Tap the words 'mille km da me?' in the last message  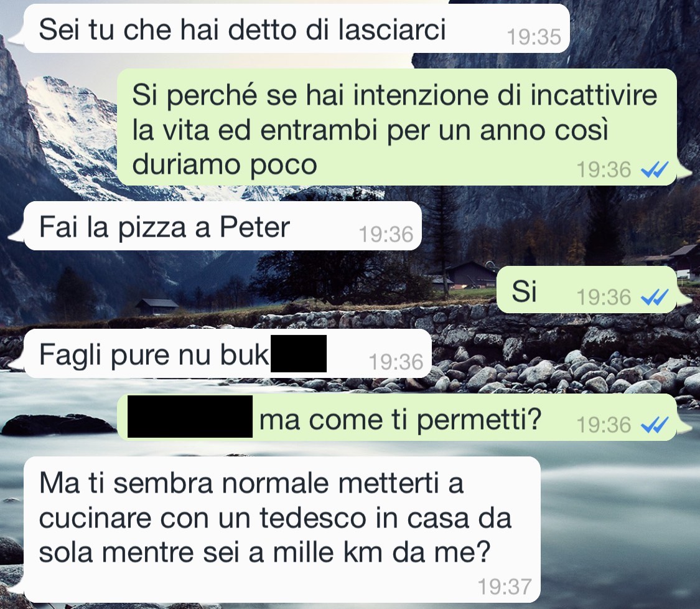pyautogui.click(x=381, y=552)
